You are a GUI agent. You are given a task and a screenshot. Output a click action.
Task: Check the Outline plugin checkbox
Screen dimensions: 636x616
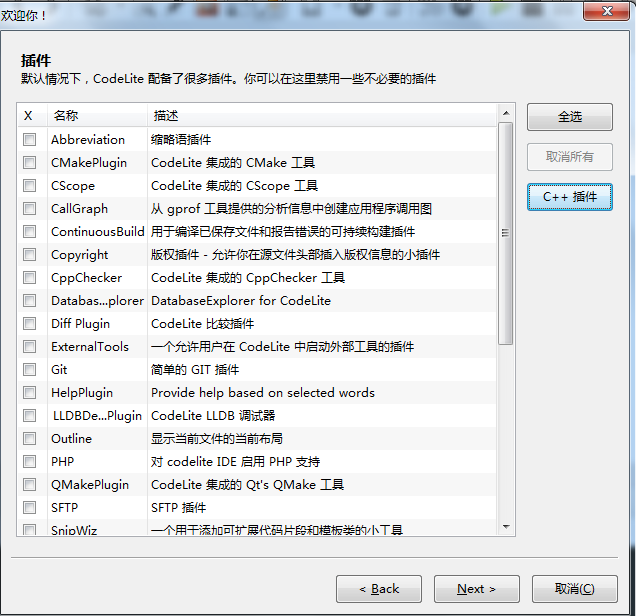point(29,438)
